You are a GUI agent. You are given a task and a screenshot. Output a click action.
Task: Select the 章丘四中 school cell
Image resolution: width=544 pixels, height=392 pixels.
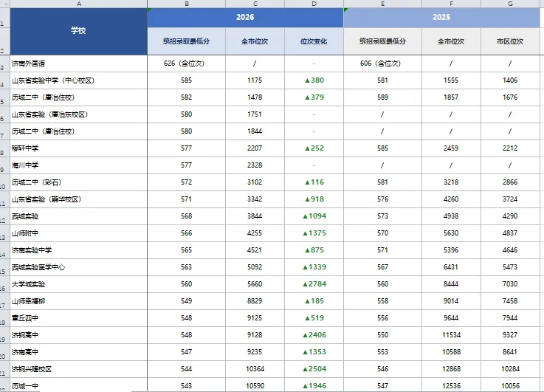coord(79,318)
